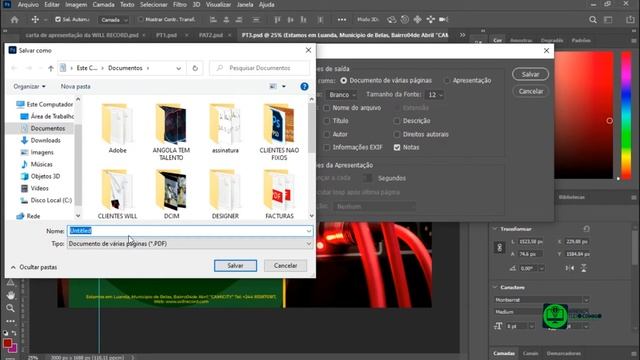Click the 3D orbit rotate icon
This screenshot has width=640, height=360.
391,20
